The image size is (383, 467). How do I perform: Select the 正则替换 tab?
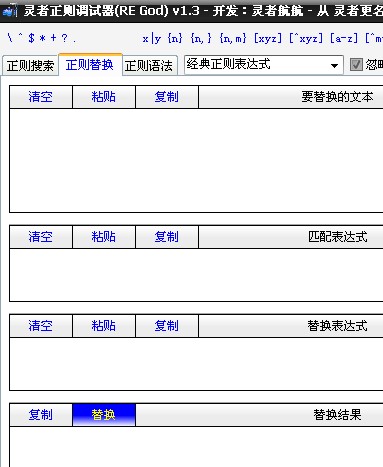point(90,65)
